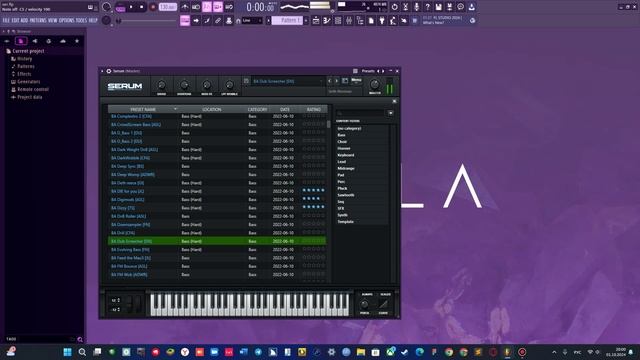Sort by RATING column header

[x=313, y=109]
